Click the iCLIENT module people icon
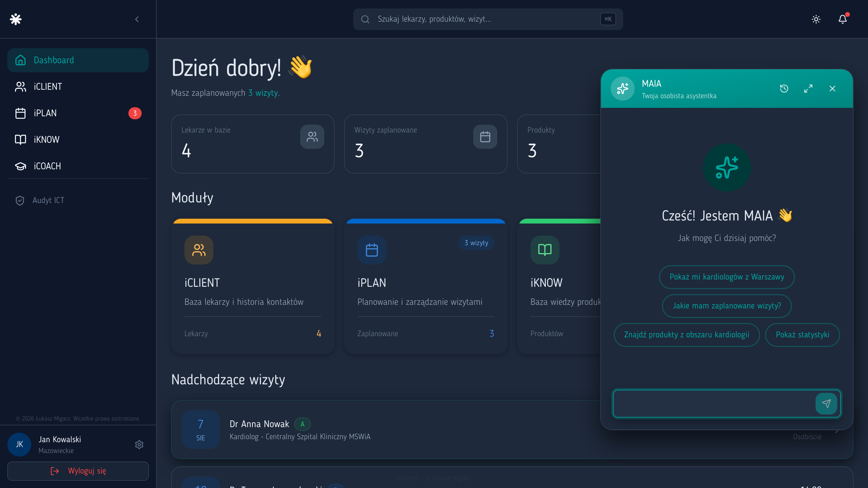Image resolution: width=868 pixels, height=488 pixels. (x=199, y=250)
